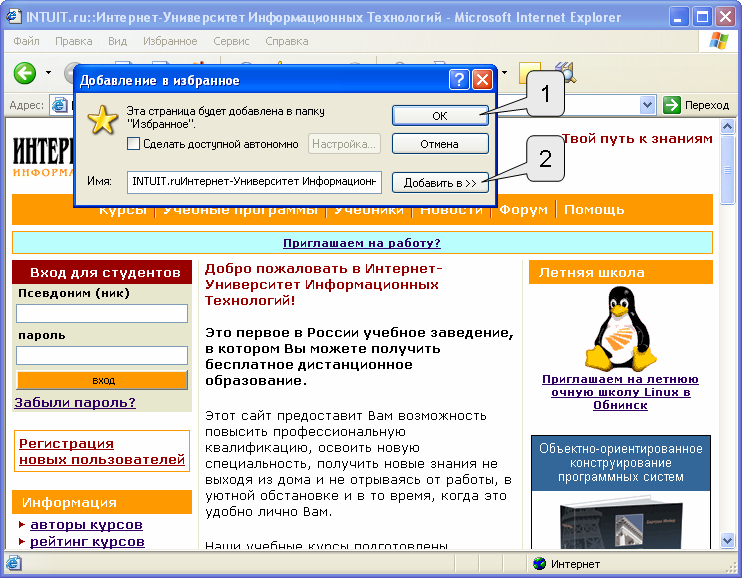Click the vertical scrollbar thumb
This screenshot has height=578, width=742.
[727, 169]
